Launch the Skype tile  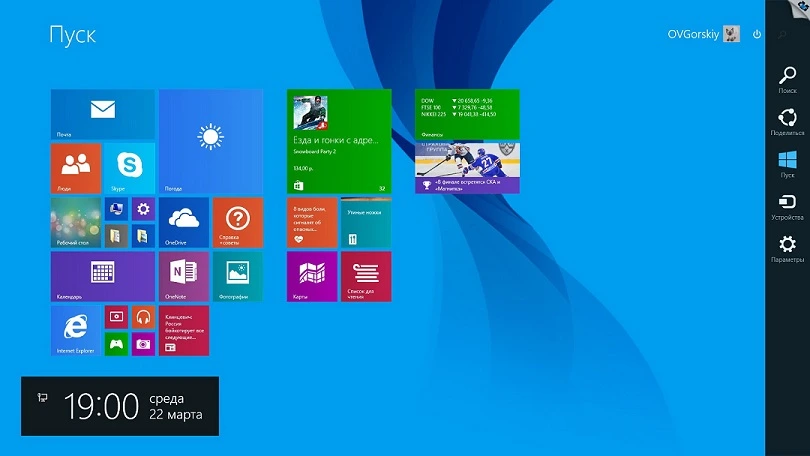[130, 168]
